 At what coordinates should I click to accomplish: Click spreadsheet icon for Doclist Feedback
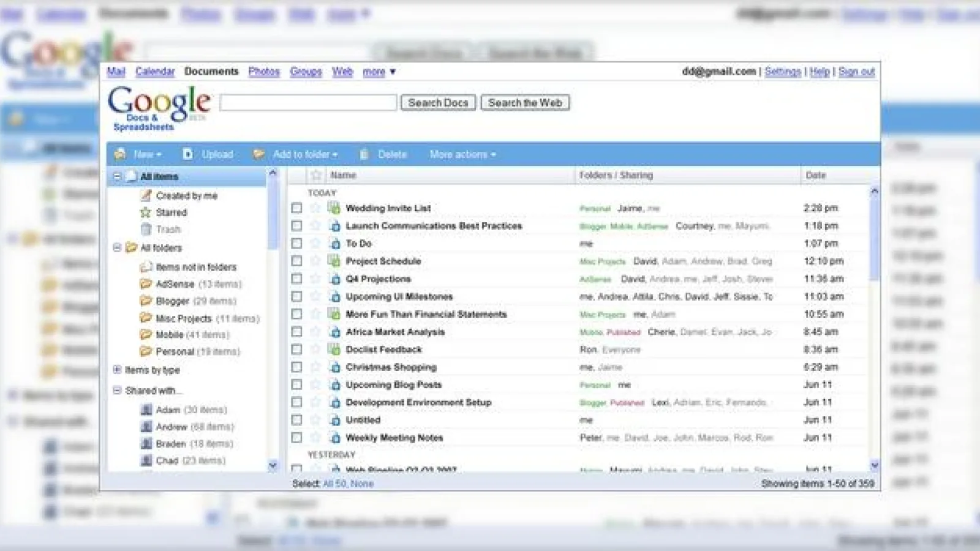click(x=334, y=349)
